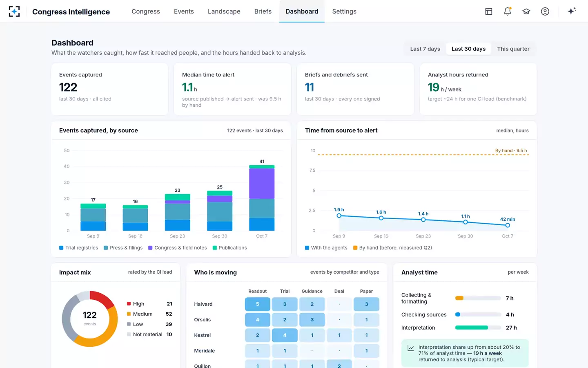Toggle the Trial registries legend item
Image resolution: width=588 pixels, height=368 pixels.
point(79,248)
